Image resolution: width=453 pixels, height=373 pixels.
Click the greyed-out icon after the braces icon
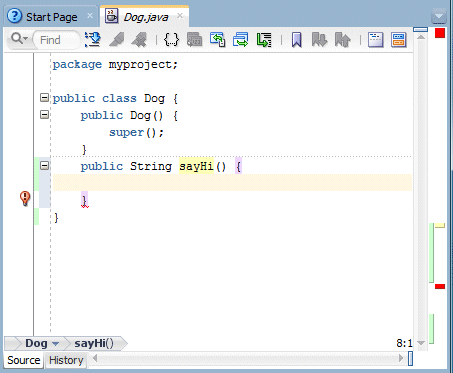tap(195, 40)
